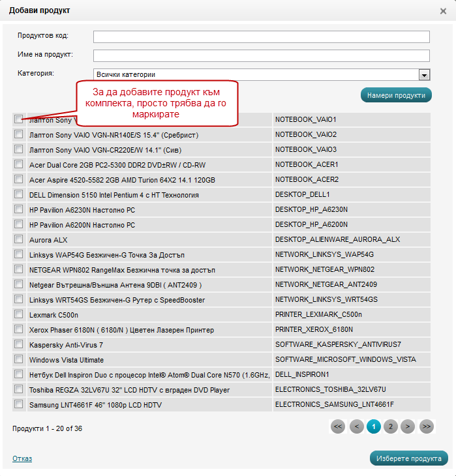456x476 pixels.
Task: Check Samsung LNT4661F LCD HDTV checkbox
Action: point(18,404)
